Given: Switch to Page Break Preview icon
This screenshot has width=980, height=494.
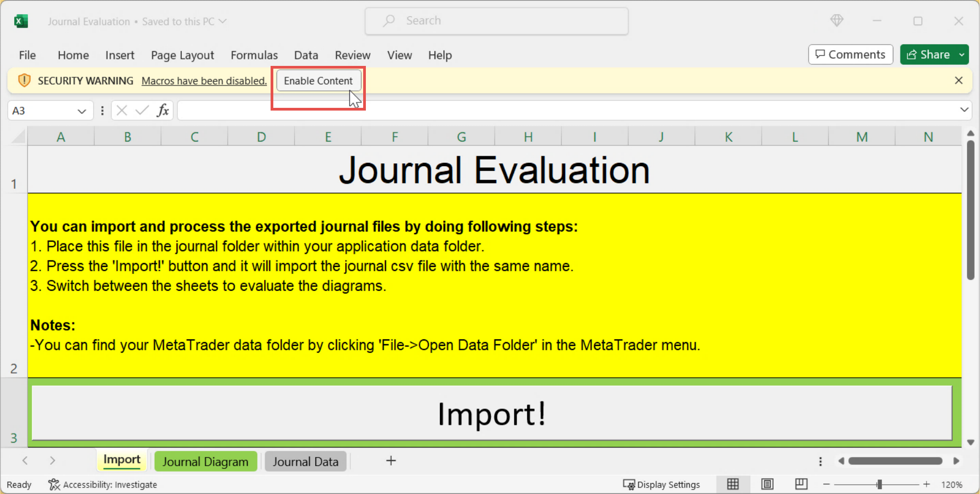Looking at the screenshot, I should tap(801, 484).
